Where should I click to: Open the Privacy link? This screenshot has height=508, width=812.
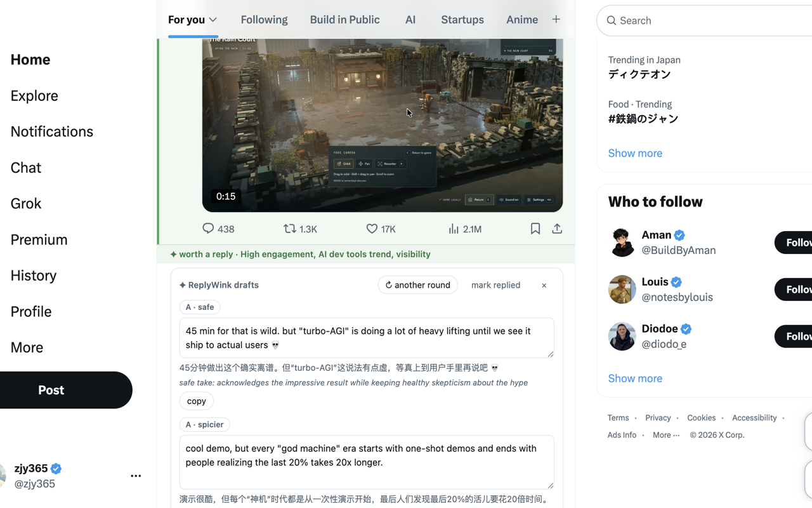(658, 418)
